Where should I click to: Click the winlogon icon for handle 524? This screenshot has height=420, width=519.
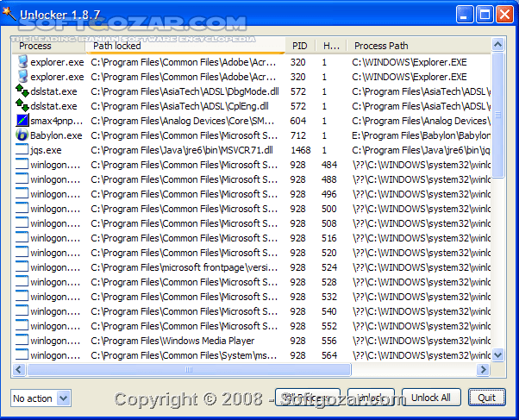[x=22, y=267]
